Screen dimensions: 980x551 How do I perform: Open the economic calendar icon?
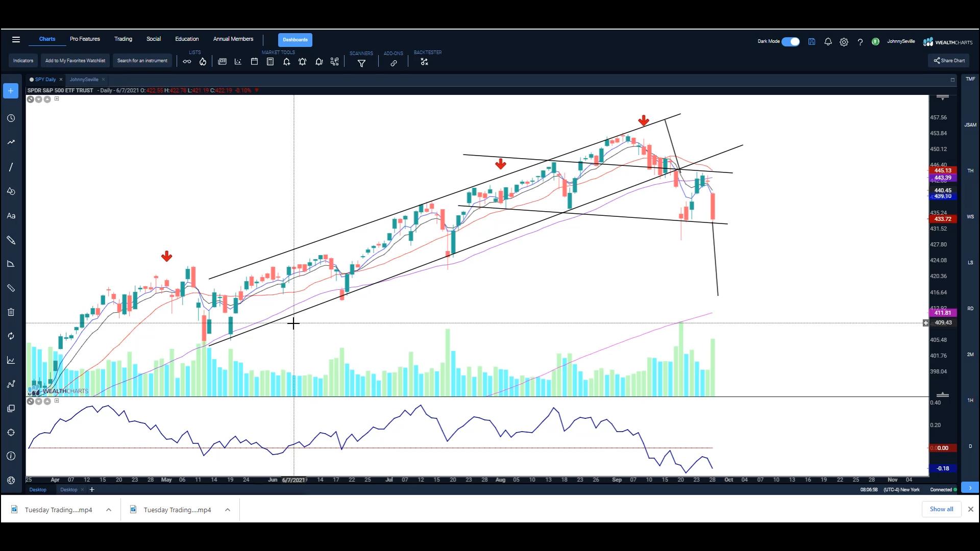(x=254, y=62)
